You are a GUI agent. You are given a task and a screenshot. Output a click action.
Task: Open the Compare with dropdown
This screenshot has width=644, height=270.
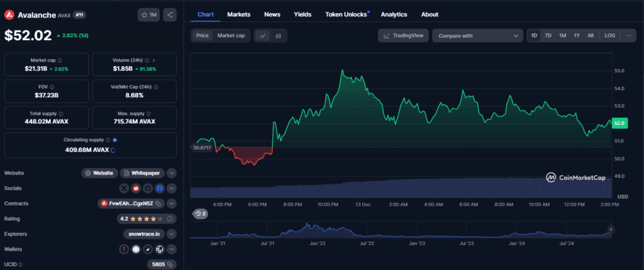pos(478,36)
